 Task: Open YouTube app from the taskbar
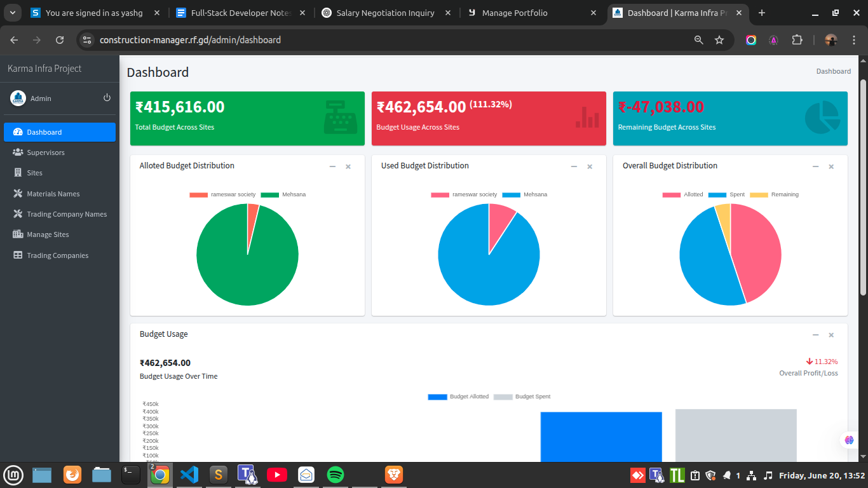pos(276,475)
